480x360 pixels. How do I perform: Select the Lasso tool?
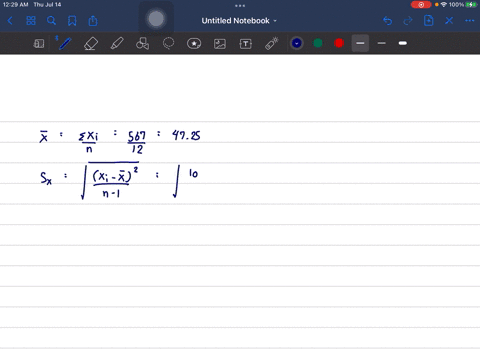tap(168, 44)
